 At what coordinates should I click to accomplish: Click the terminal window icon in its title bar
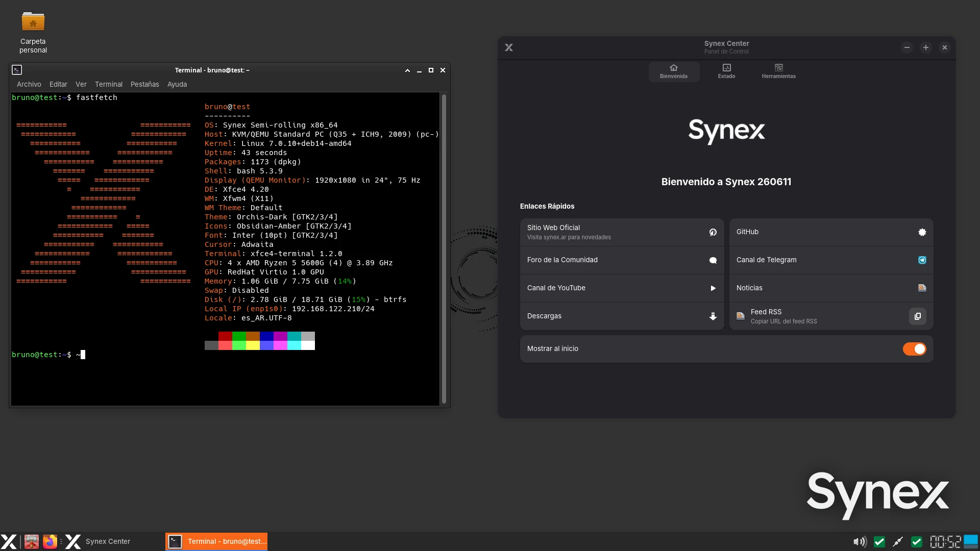(x=17, y=70)
